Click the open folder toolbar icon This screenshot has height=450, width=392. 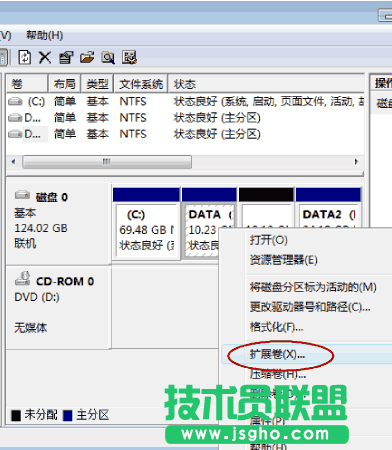(x=87, y=57)
